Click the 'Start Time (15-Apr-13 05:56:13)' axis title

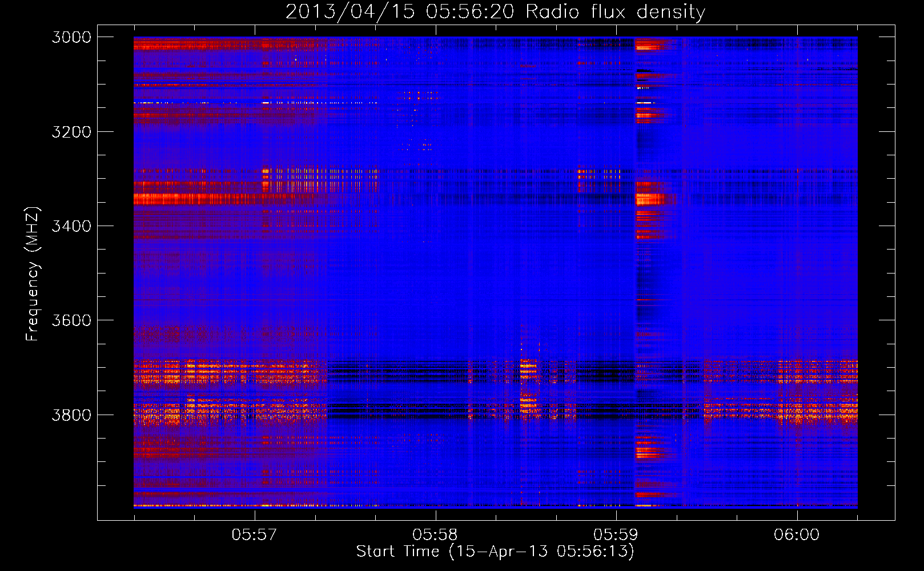[x=495, y=552]
